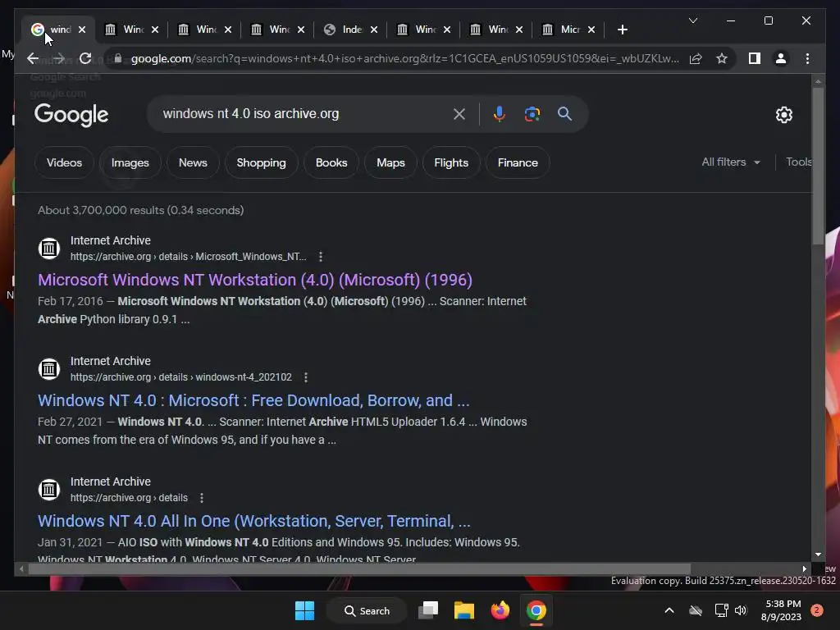Filter results by Images
840x630 pixels.
click(130, 163)
